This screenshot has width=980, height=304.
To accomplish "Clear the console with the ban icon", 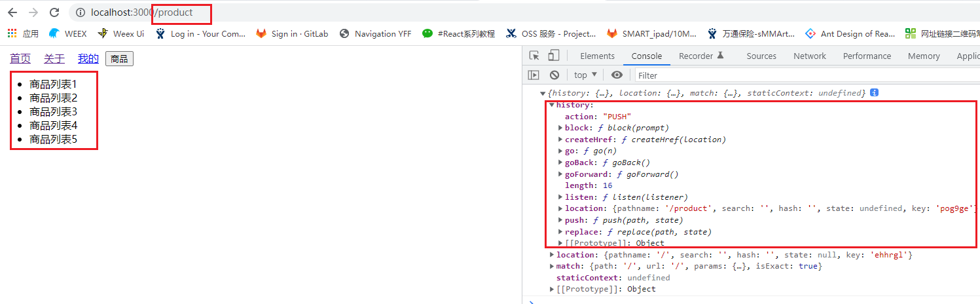I will coord(554,75).
